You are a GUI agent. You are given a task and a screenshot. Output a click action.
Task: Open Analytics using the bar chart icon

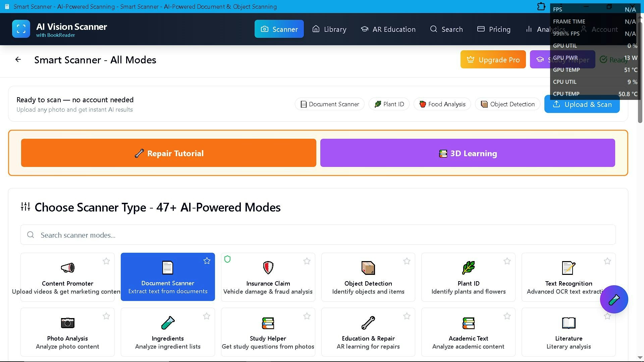click(529, 29)
